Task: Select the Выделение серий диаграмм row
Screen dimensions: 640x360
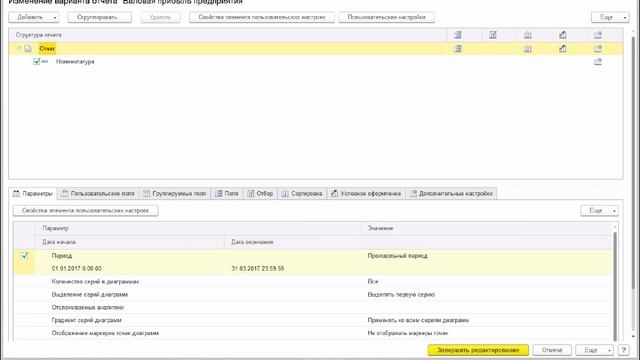Action: (313, 295)
